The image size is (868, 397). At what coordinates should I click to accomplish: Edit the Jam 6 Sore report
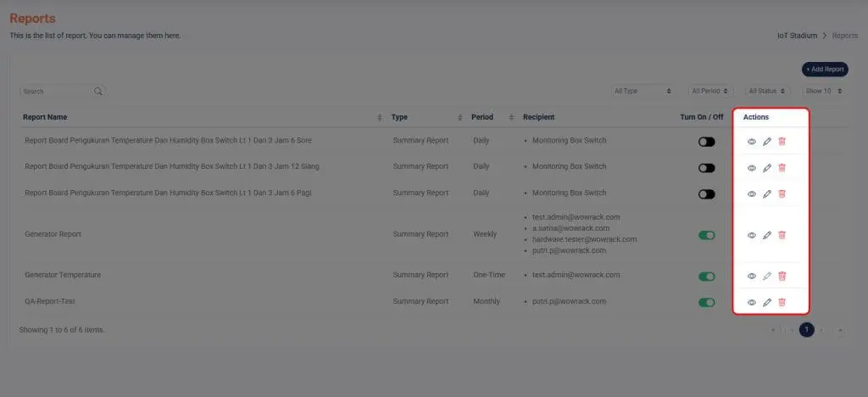click(766, 142)
